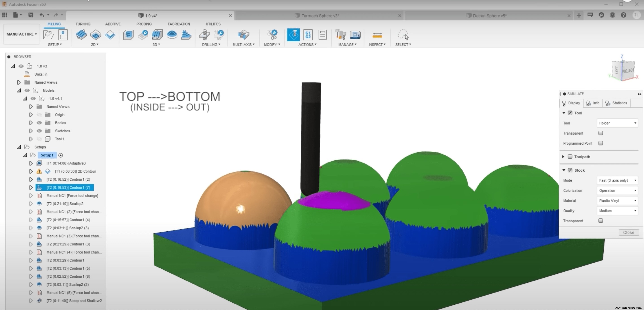Open the Setup Sheet icon in Actions
The height and width of the screenshot is (310, 644).
(x=322, y=35)
